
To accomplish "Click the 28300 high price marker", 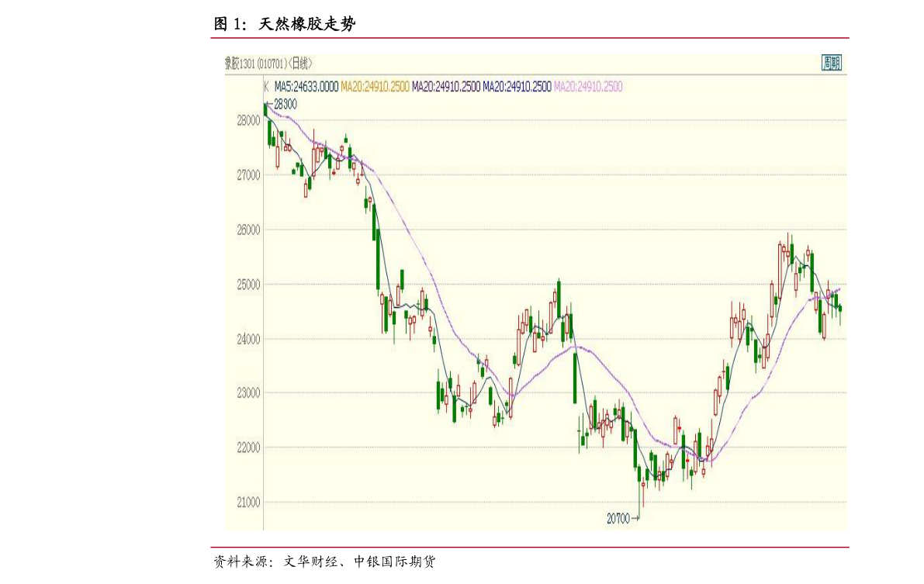I will pos(282,104).
